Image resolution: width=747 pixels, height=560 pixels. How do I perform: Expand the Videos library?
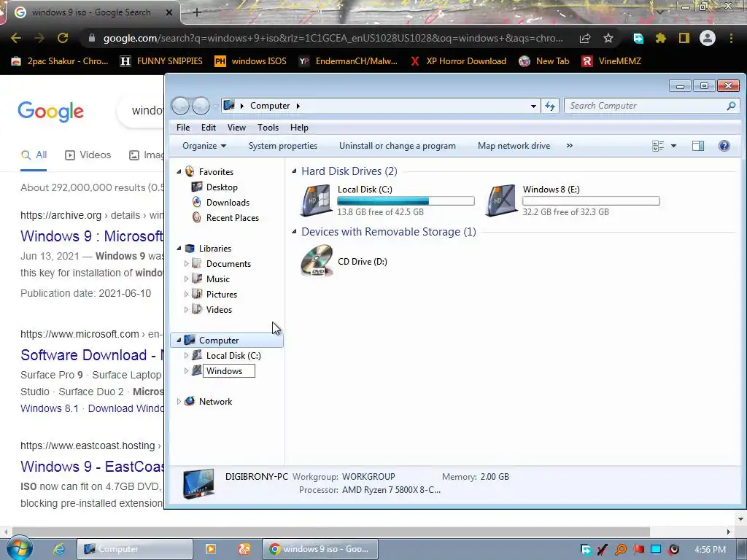(186, 309)
